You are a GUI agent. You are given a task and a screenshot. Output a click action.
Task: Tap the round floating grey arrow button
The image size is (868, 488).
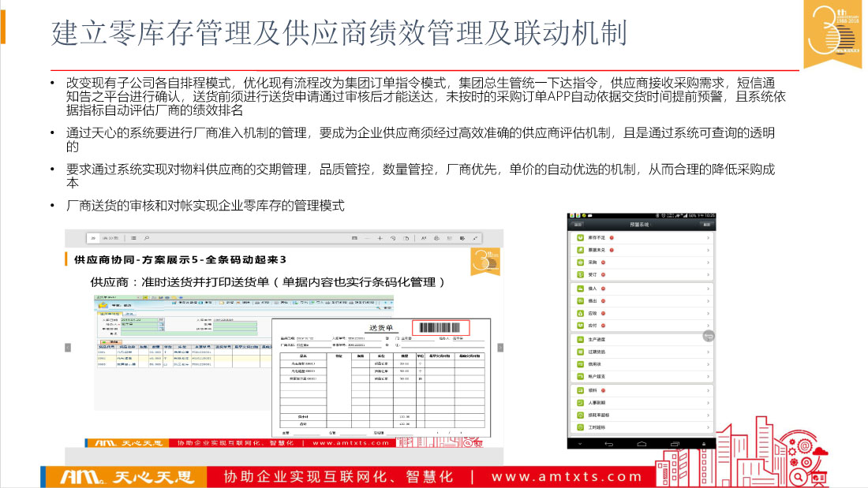[x=708, y=336]
